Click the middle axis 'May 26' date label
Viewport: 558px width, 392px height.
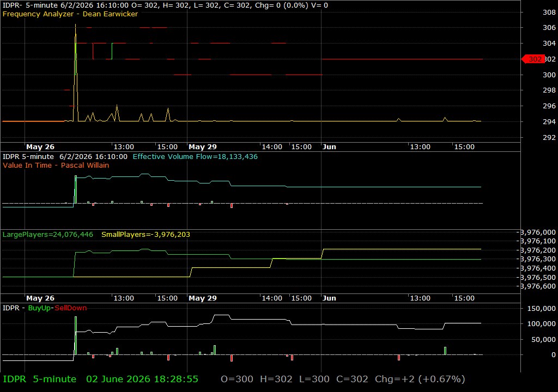coord(40,298)
